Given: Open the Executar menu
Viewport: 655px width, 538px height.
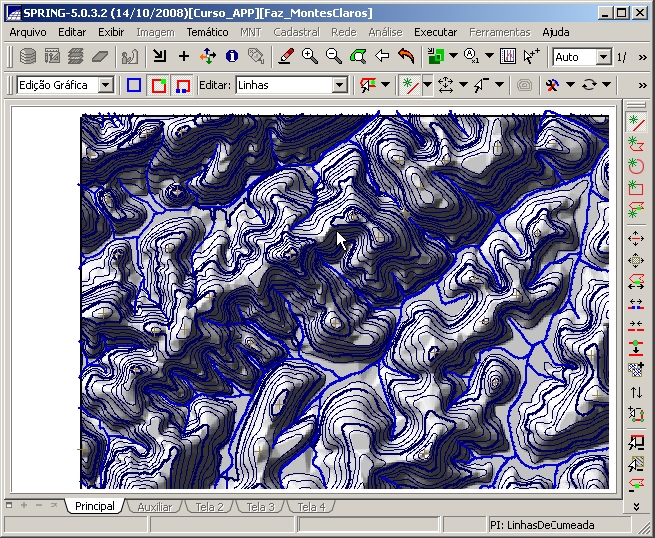Looking at the screenshot, I should (435, 32).
